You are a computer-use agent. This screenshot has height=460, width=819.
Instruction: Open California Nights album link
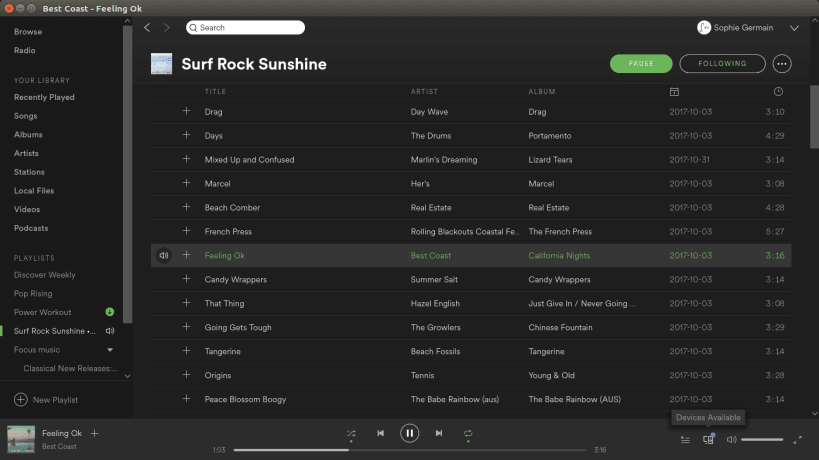(x=559, y=255)
